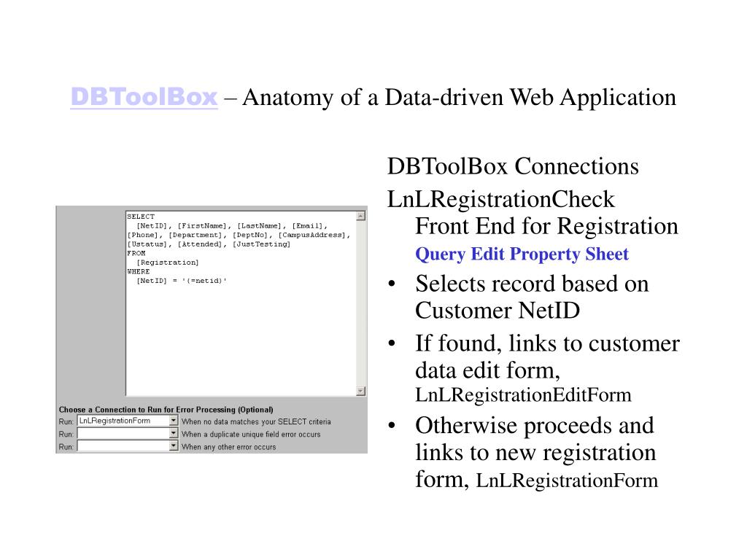
Task: Click 'When a duplicate unique field error occurs'
Action: (251, 435)
